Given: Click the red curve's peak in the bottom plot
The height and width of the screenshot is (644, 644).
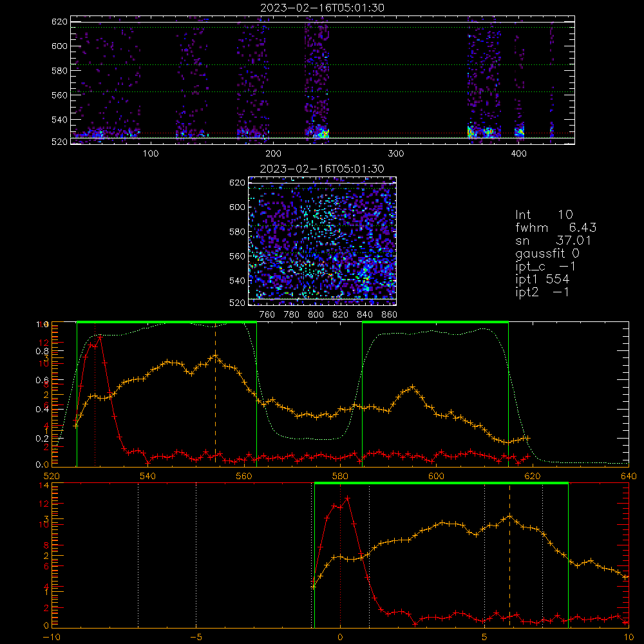Looking at the screenshot, I should tap(348, 498).
